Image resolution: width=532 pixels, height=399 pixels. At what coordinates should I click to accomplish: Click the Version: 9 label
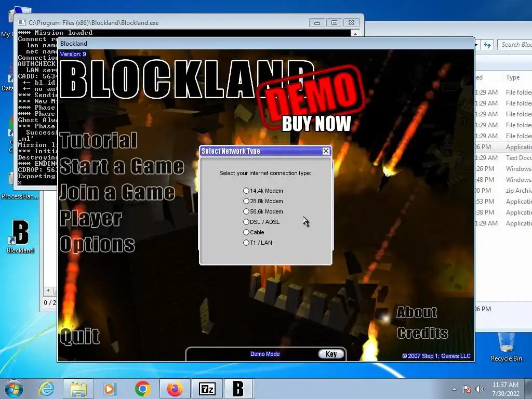point(73,54)
